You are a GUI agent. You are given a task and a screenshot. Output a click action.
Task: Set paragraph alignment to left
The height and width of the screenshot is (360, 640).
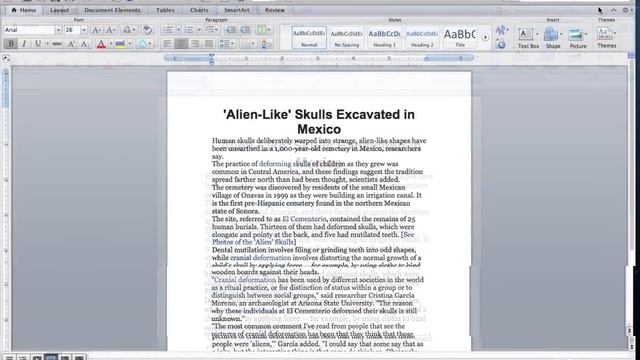tap(167, 44)
